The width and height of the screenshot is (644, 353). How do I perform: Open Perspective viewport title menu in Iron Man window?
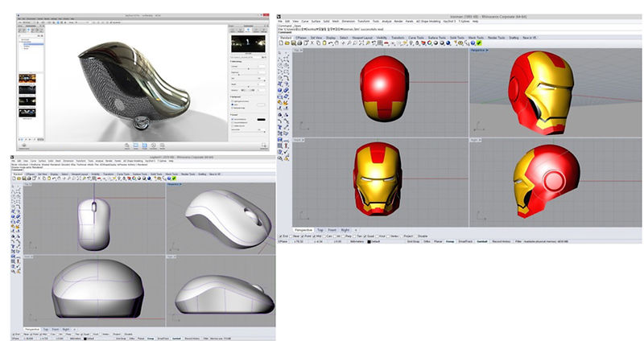(479, 50)
